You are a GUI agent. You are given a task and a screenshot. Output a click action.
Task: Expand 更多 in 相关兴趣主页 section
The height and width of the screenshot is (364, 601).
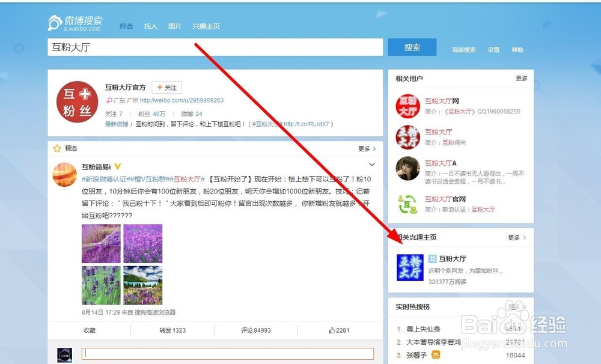pyautogui.click(x=517, y=237)
